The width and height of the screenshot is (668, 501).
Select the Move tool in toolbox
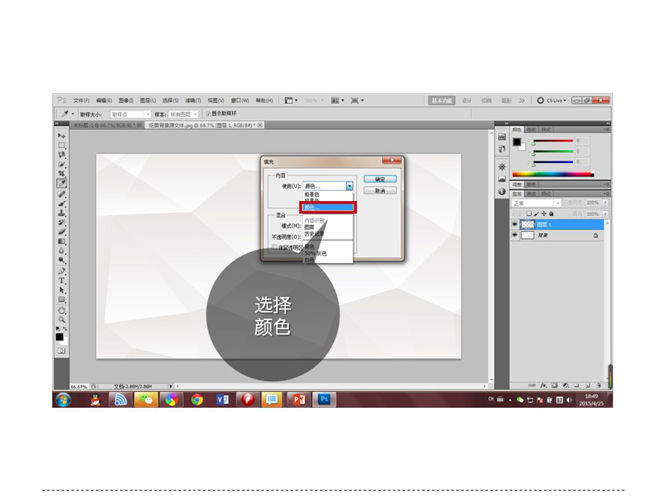[60, 135]
